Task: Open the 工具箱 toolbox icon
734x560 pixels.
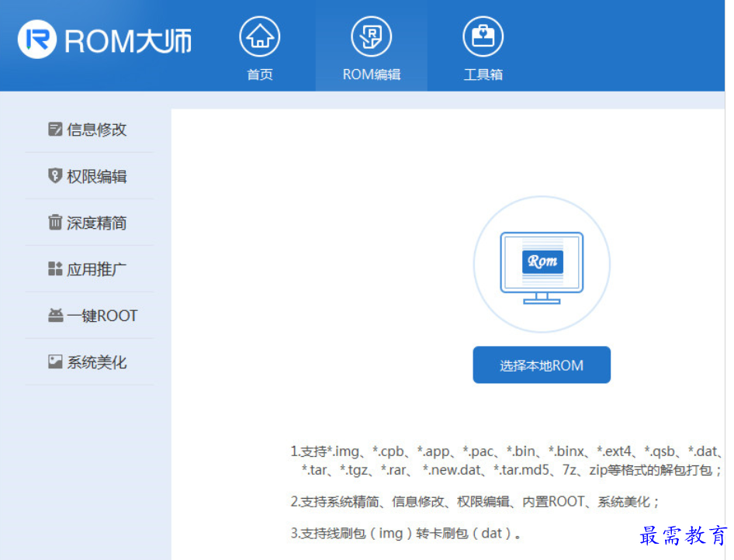Action: pos(483,36)
